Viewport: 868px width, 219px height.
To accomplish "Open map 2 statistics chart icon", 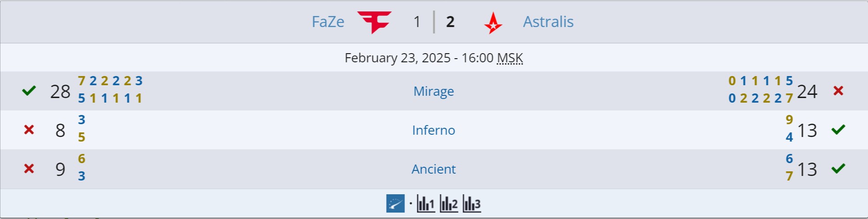I will pyautogui.click(x=448, y=203).
